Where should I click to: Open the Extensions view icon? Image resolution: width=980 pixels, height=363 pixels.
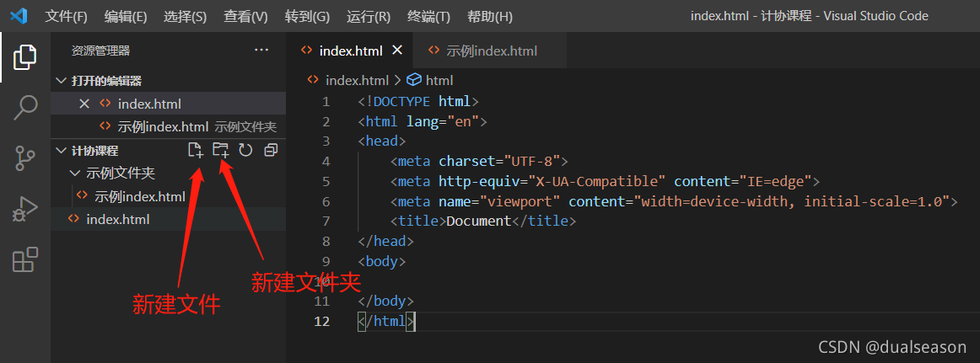[25, 259]
